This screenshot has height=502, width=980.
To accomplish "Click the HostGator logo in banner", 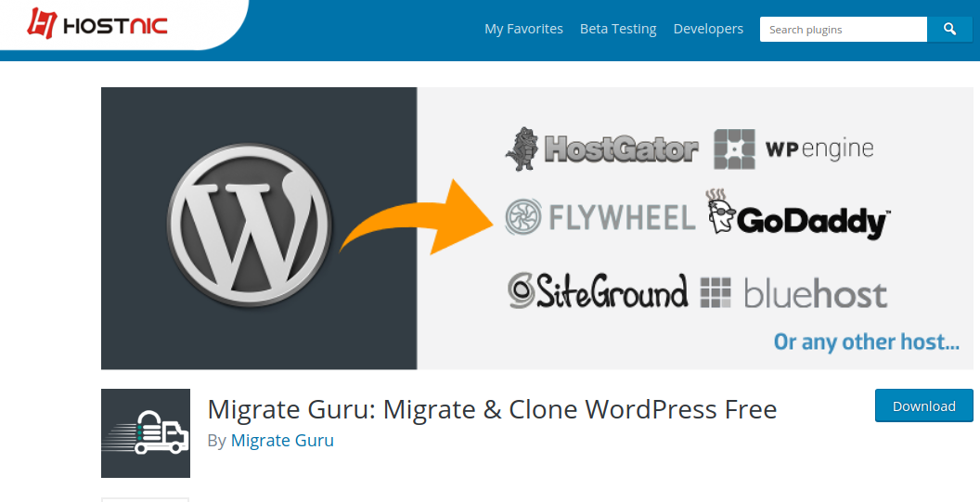I will [x=602, y=148].
